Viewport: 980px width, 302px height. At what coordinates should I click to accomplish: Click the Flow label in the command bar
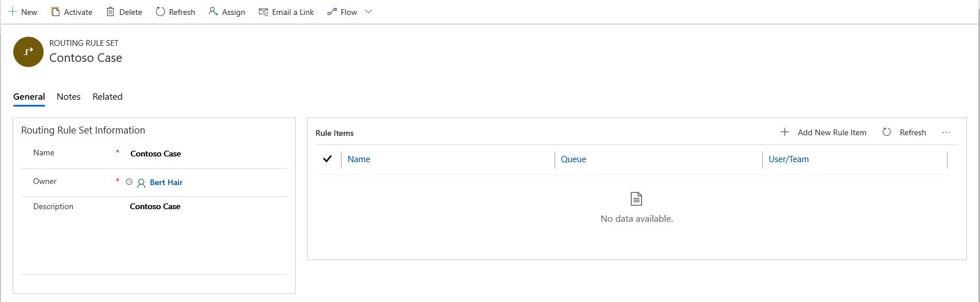(349, 12)
